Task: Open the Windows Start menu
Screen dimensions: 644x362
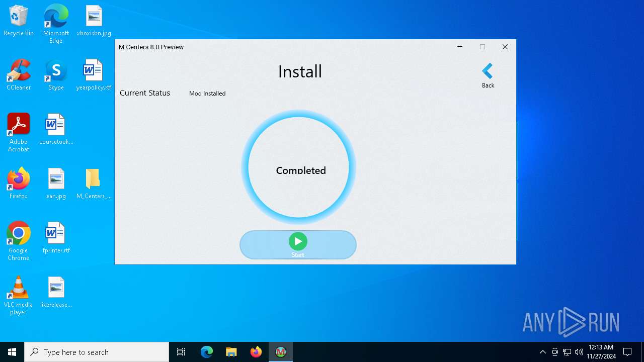Action: 12,352
